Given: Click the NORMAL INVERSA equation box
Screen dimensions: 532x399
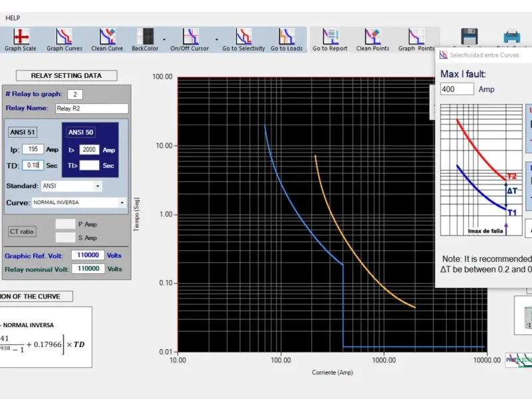Looking at the screenshot, I should (46, 337).
